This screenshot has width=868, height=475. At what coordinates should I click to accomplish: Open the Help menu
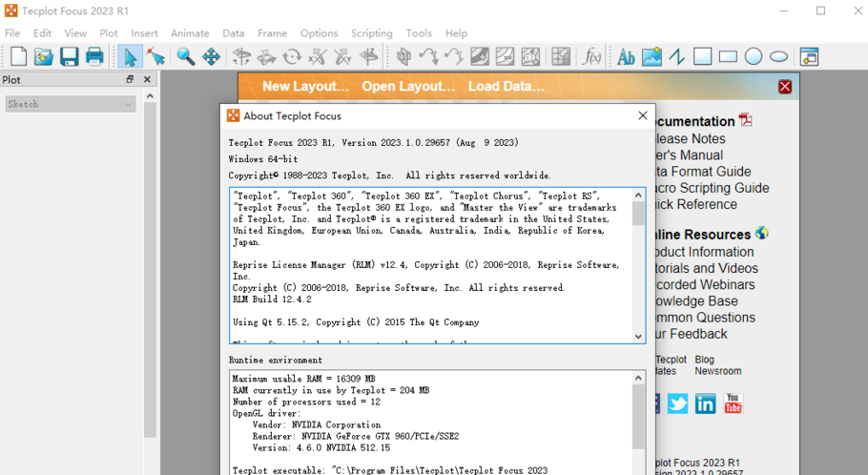point(456,33)
